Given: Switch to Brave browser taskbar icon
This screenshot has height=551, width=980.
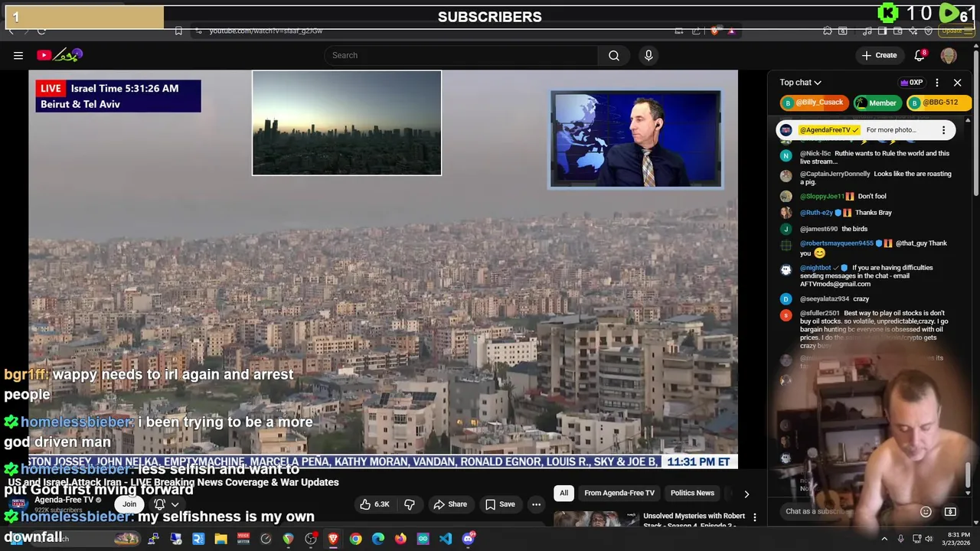Looking at the screenshot, I should pyautogui.click(x=333, y=539).
